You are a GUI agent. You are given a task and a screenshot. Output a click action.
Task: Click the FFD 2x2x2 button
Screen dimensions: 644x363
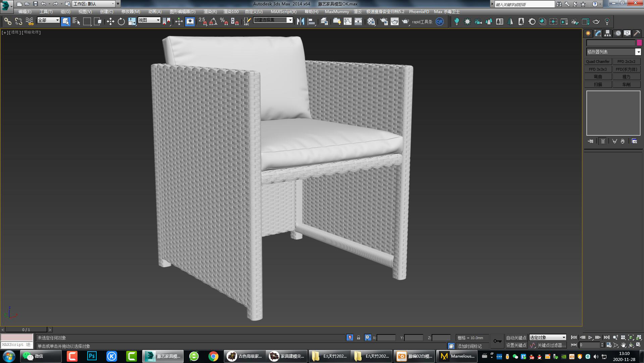[x=626, y=61]
